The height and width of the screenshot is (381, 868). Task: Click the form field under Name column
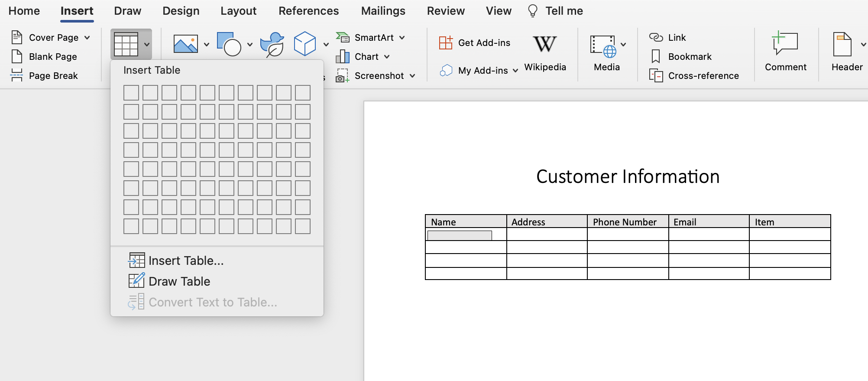point(460,235)
